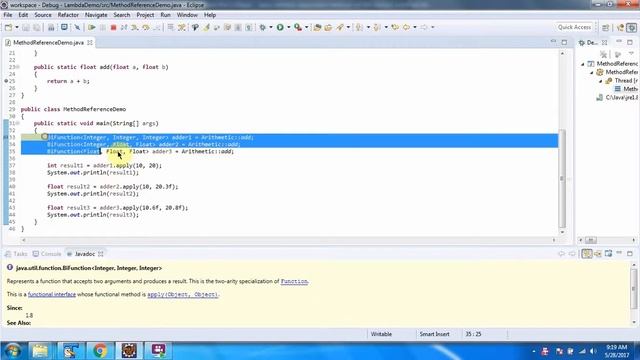Click the Debug bug icon

point(262,27)
